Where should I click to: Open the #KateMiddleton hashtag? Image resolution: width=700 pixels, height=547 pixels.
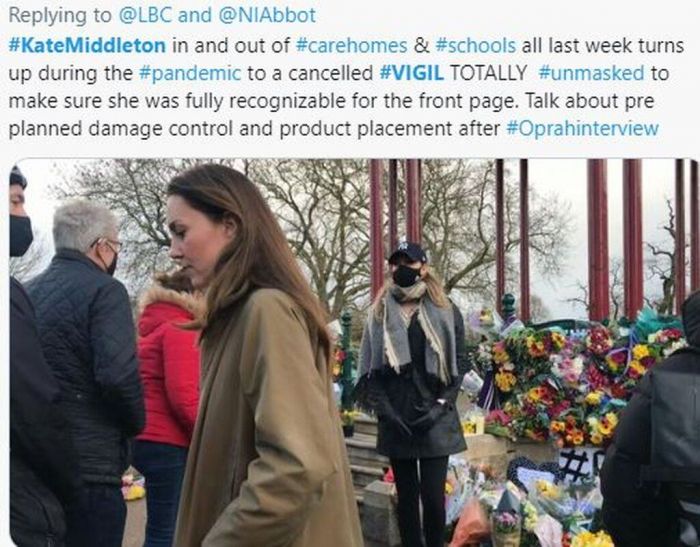(87, 46)
